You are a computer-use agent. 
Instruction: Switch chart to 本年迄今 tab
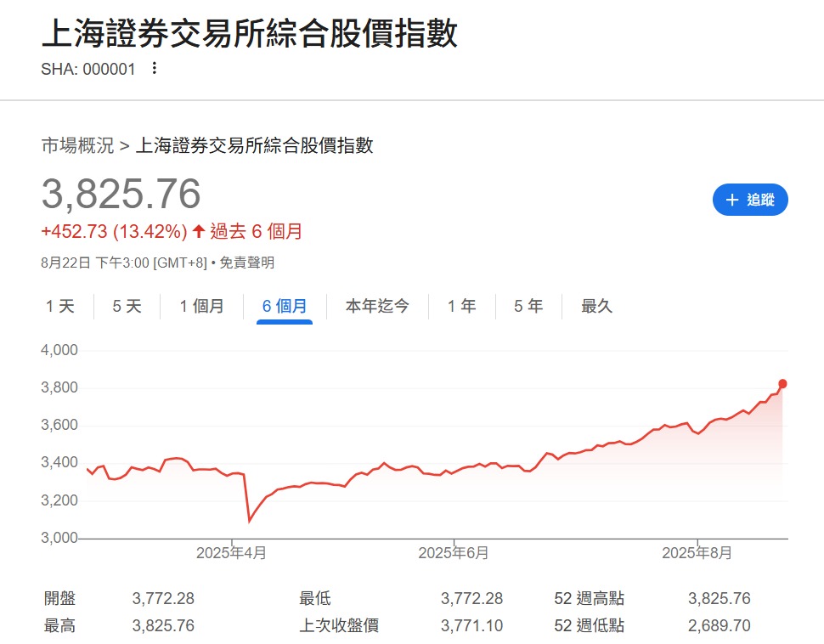(377, 306)
